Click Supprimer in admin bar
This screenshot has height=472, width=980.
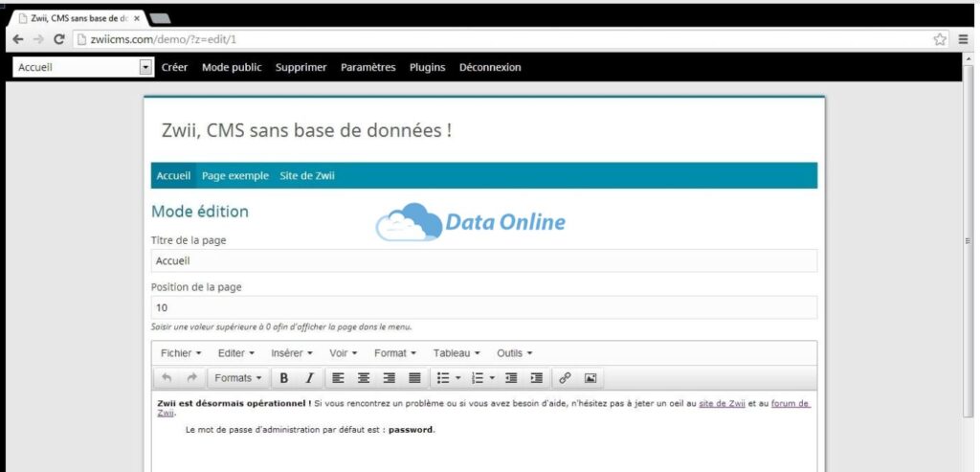(x=301, y=68)
